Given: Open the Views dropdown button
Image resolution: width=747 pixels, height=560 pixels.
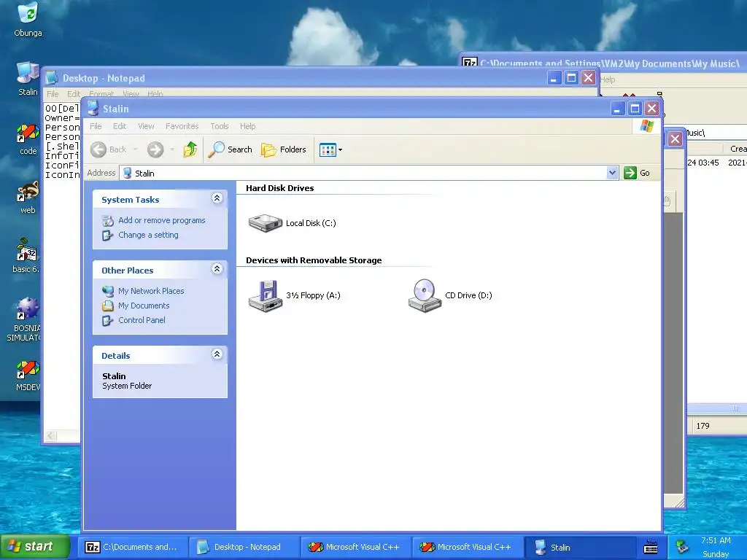Looking at the screenshot, I should [x=330, y=149].
